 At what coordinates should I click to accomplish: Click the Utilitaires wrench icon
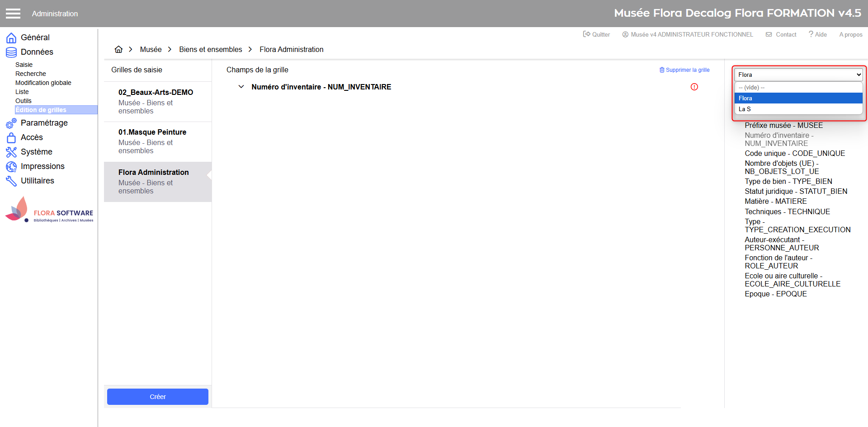click(x=11, y=181)
